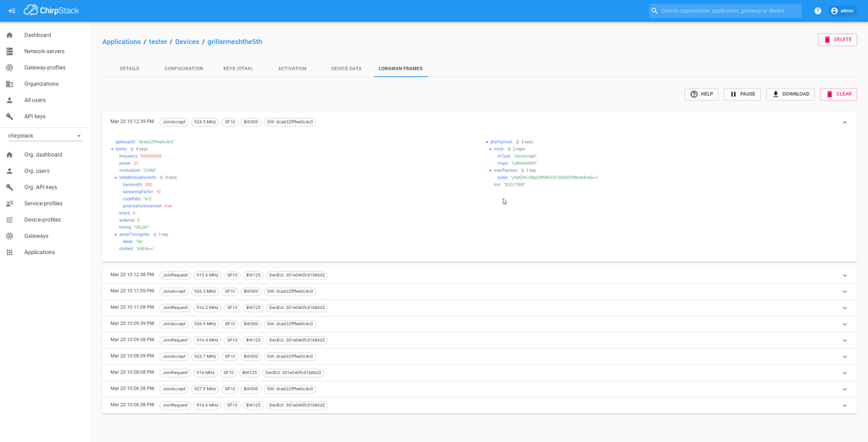
Task: Click the 924.5 MHz chip
Action: (x=205, y=122)
